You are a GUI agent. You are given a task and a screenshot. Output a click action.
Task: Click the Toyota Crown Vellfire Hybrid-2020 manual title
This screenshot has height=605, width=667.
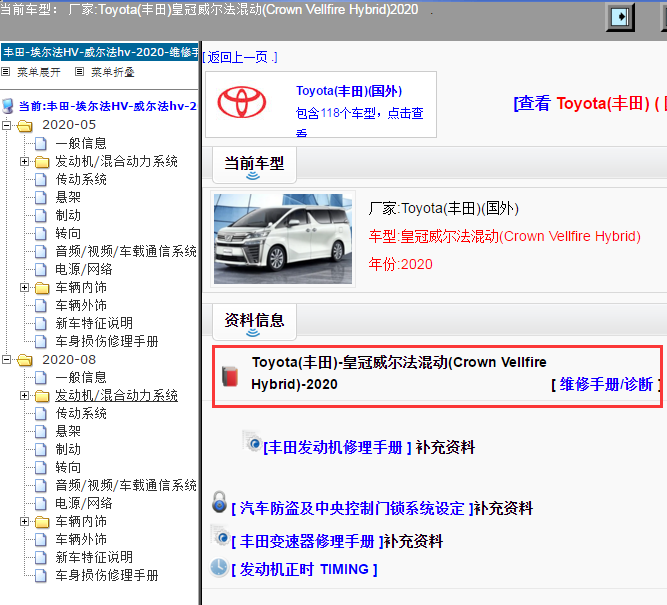tap(399, 373)
